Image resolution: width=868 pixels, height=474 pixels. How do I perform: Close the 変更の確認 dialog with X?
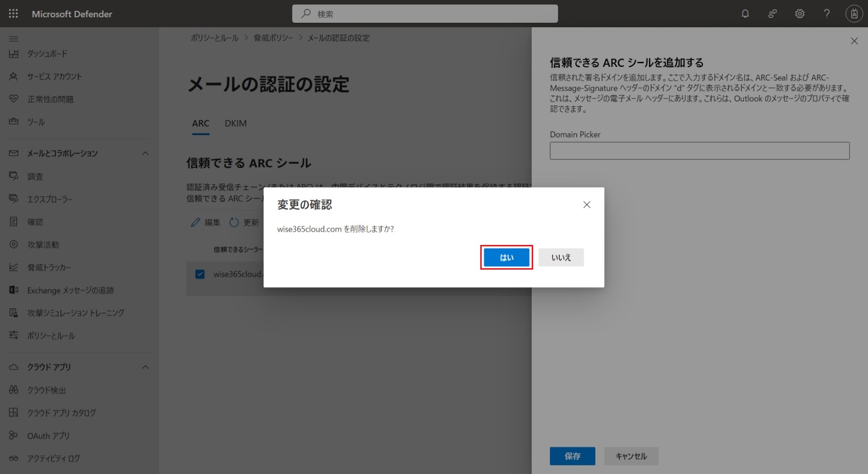click(587, 205)
